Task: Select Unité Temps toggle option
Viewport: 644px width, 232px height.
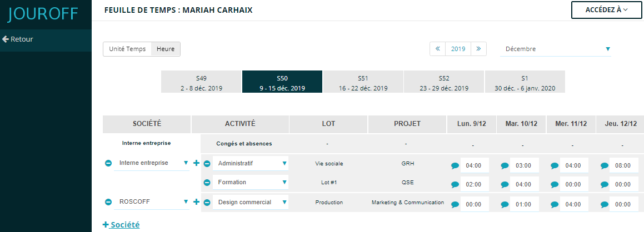Action: pos(127,49)
